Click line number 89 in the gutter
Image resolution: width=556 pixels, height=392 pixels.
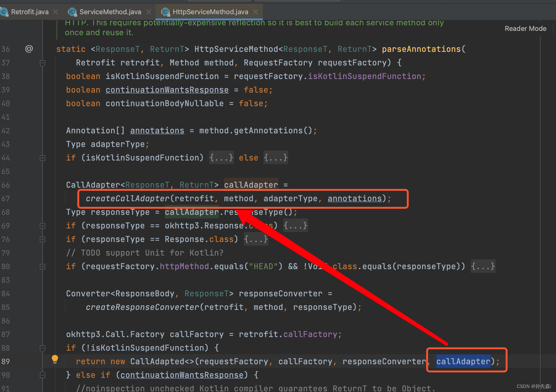pos(6,362)
